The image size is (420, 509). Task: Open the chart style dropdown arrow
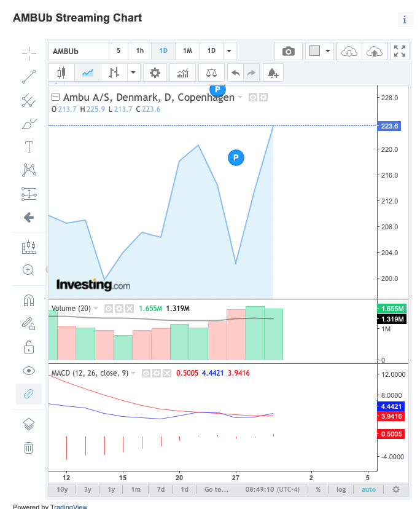point(133,73)
